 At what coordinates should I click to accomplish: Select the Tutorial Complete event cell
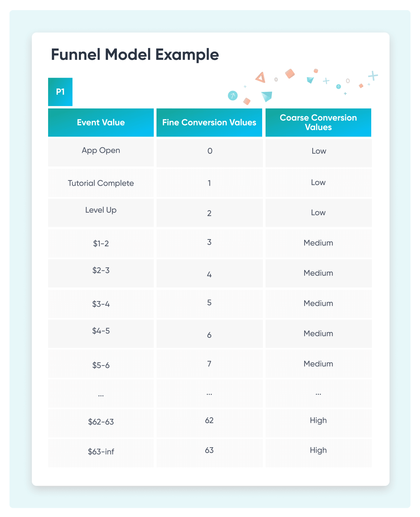point(101,183)
